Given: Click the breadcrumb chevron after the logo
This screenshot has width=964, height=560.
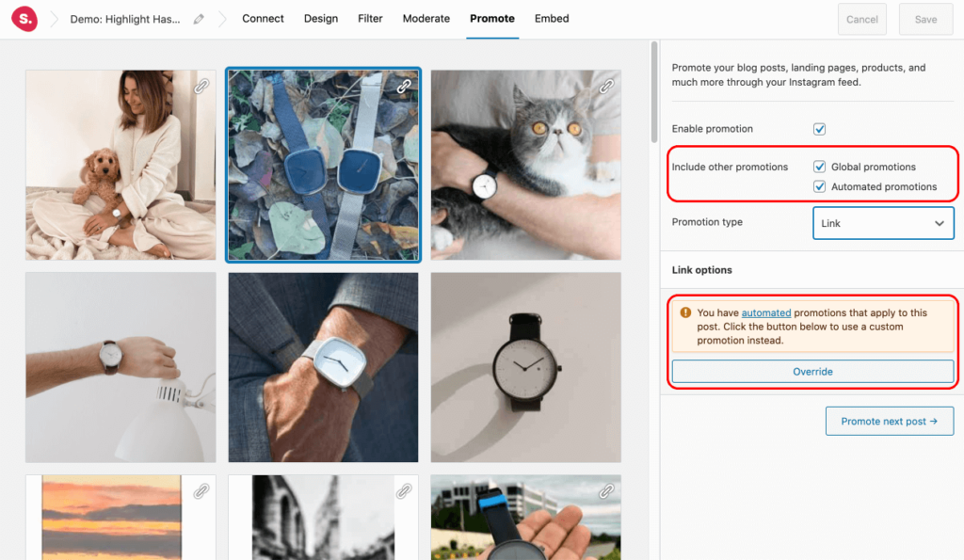Looking at the screenshot, I should [x=55, y=17].
